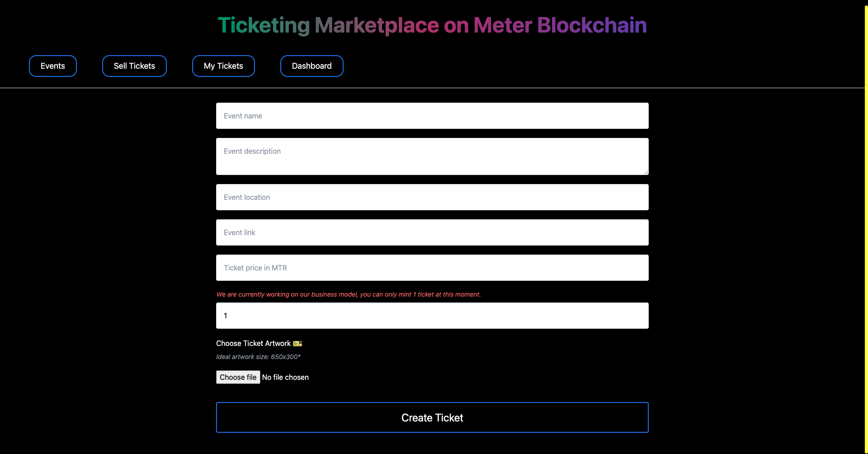Click into Event description textarea
Image resolution: width=868 pixels, height=454 pixels.
[432, 156]
